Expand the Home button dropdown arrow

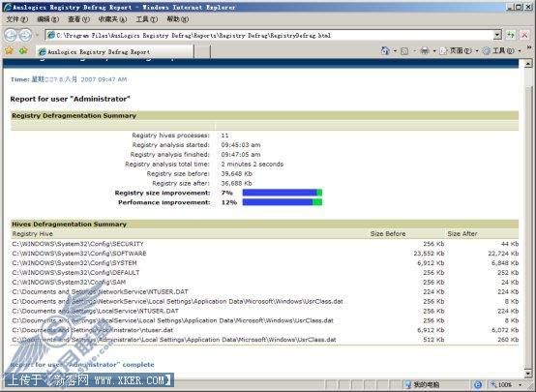[x=395, y=51]
